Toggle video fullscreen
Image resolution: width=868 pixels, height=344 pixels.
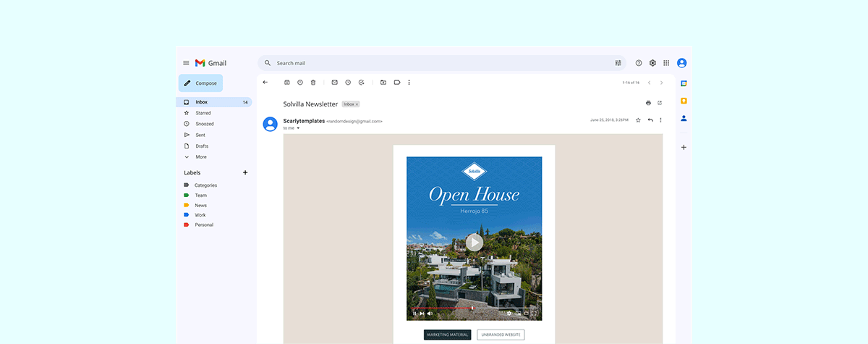click(x=535, y=314)
